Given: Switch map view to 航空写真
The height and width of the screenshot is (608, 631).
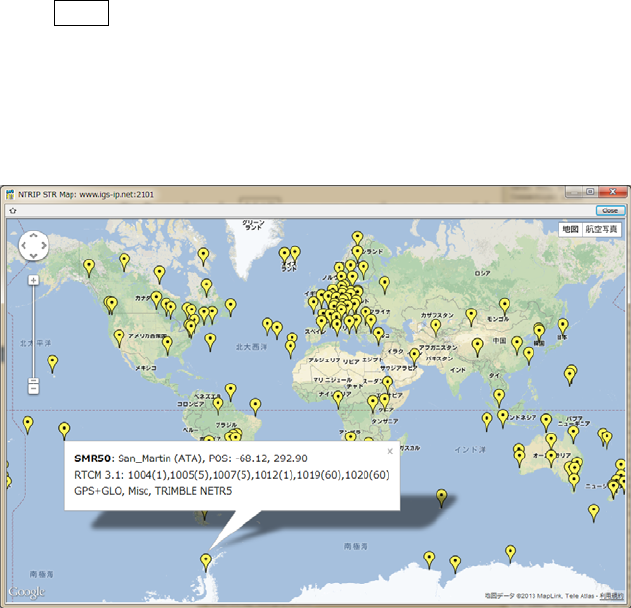Looking at the screenshot, I should 601,229.
